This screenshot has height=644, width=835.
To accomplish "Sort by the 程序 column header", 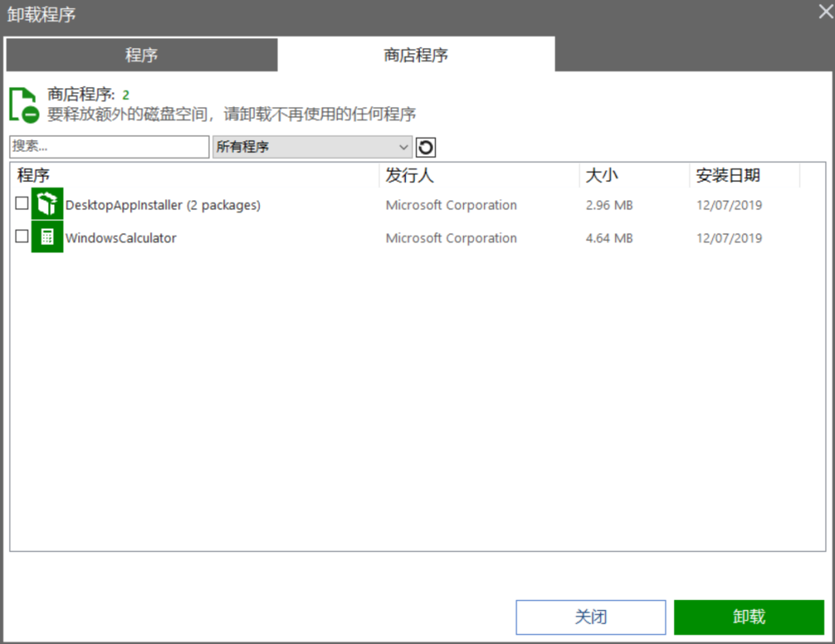I will tap(195, 175).
